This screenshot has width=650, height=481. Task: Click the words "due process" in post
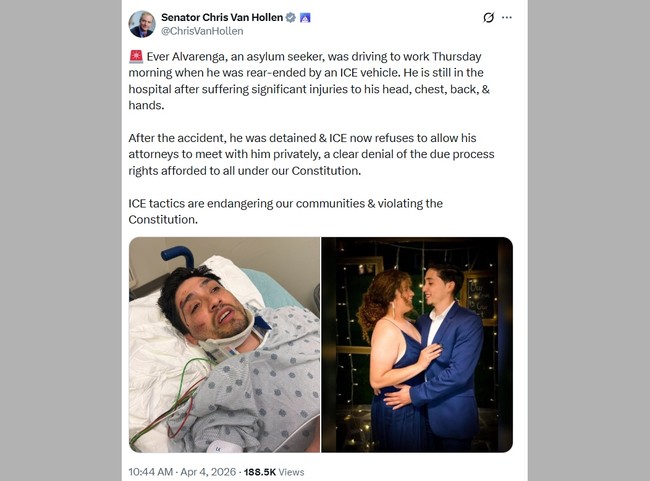coord(460,154)
